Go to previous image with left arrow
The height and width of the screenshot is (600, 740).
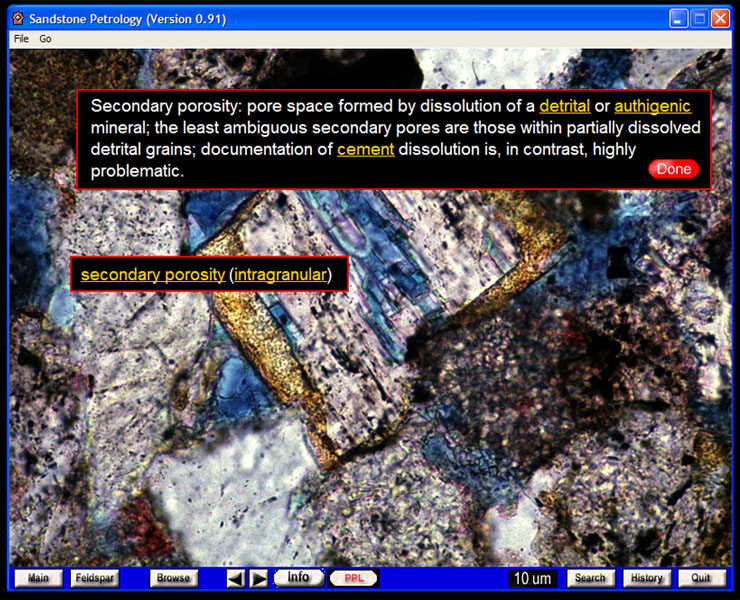235,579
